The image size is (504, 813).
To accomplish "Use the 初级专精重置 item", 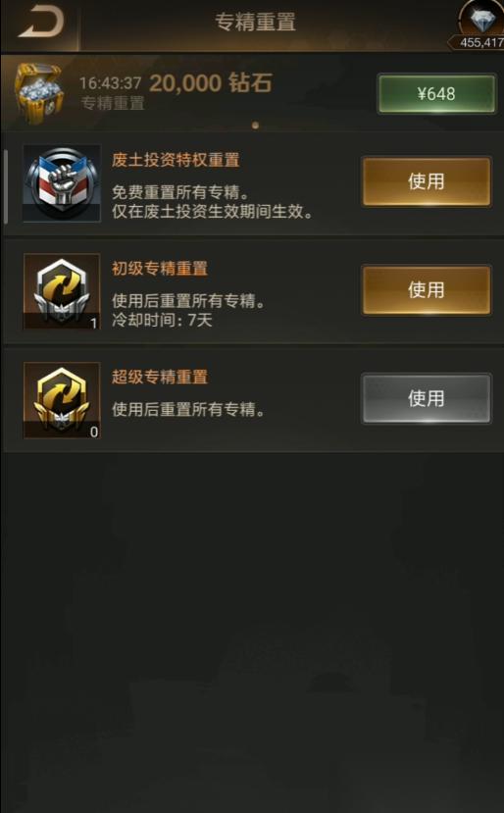I will click(x=427, y=290).
